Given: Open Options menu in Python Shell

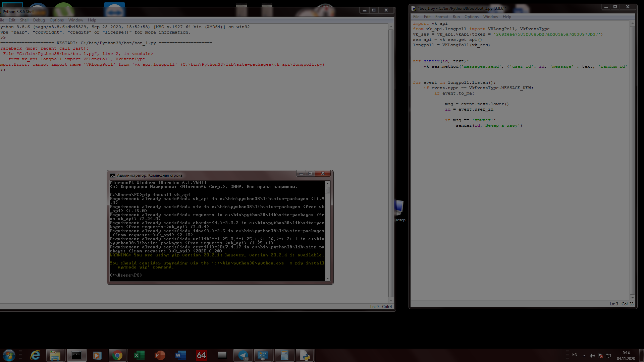Looking at the screenshot, I should click(57, 20).
